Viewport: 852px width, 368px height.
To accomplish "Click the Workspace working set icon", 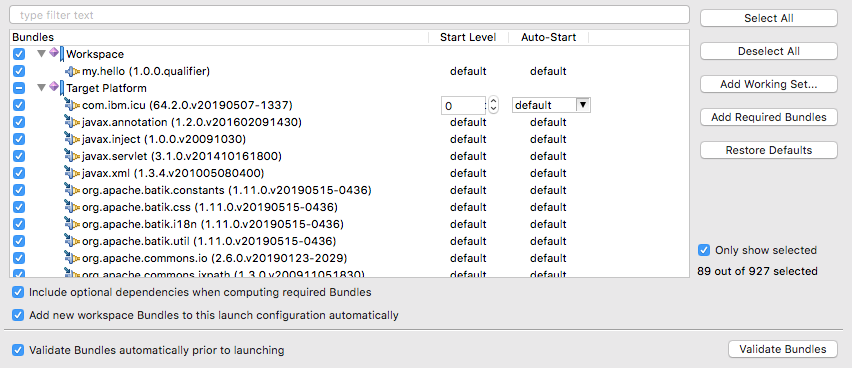I will click(x=56, y=54).
